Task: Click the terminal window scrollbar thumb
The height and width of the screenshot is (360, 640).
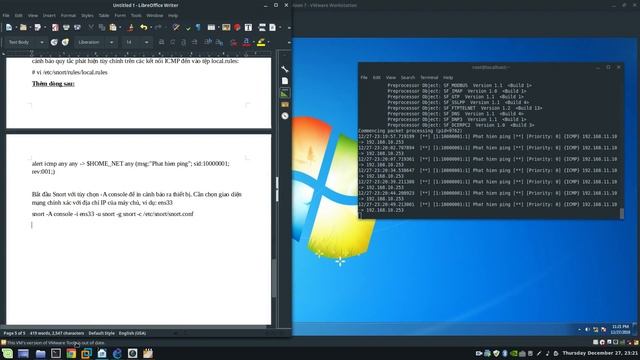Action: coord(622,213)
